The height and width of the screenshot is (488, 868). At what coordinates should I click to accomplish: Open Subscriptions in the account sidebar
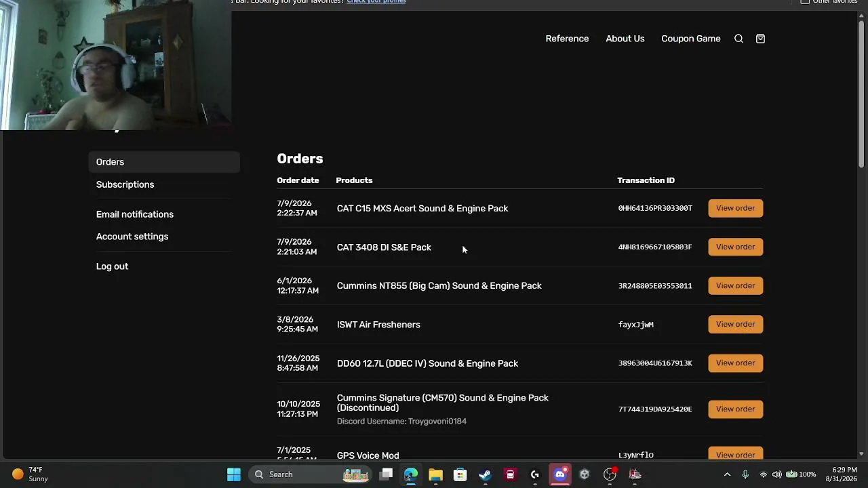point(125,184)
